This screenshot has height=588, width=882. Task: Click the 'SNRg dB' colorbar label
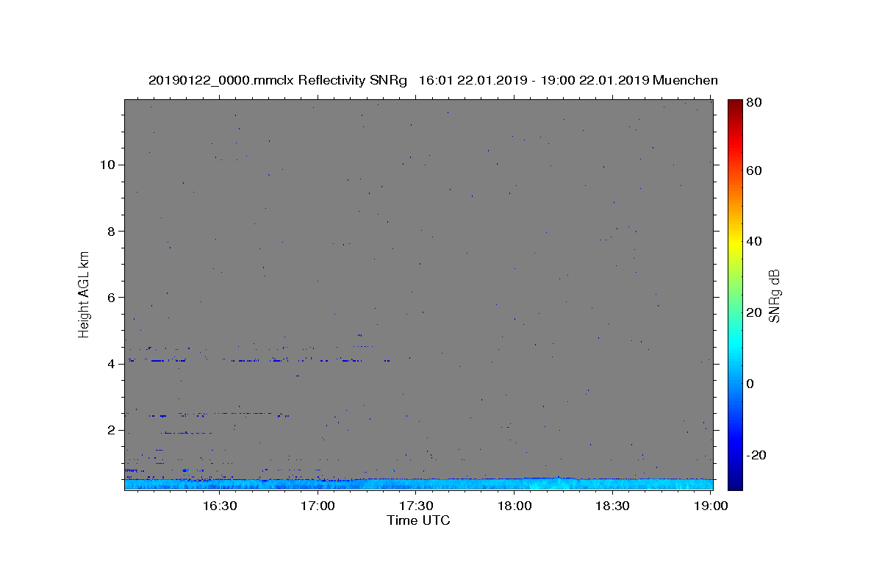774,295
